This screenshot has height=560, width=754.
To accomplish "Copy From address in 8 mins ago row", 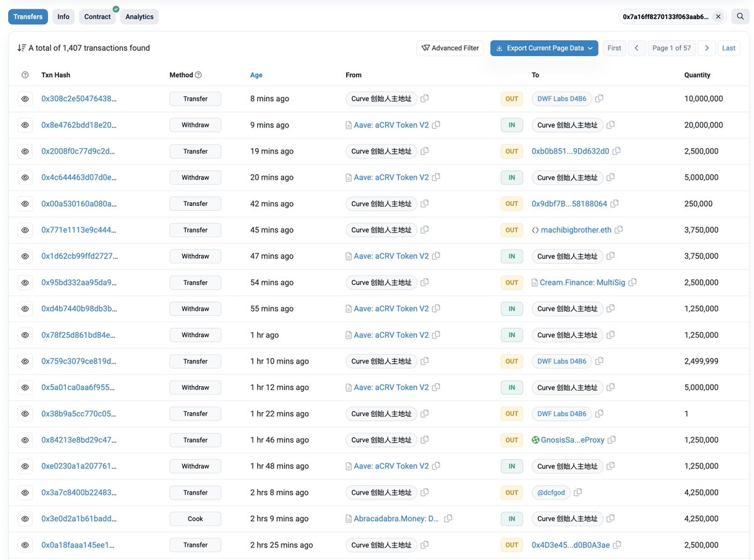I will point(425,99).
